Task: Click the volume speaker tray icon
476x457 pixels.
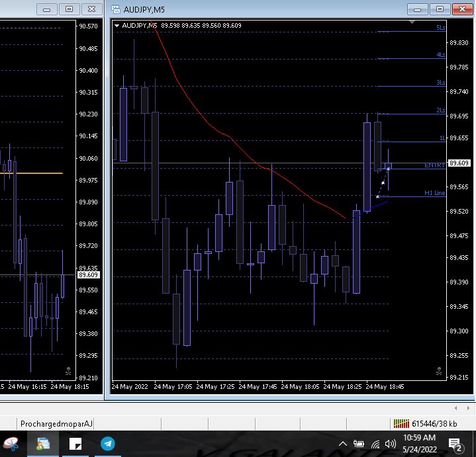Action: click(390, 444)
